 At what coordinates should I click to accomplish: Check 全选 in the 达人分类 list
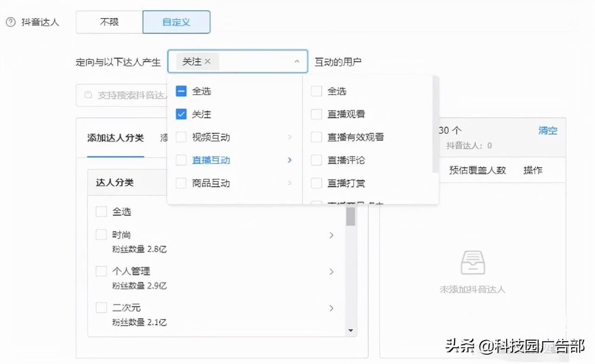pyautogui.click(x=101, y=212)
